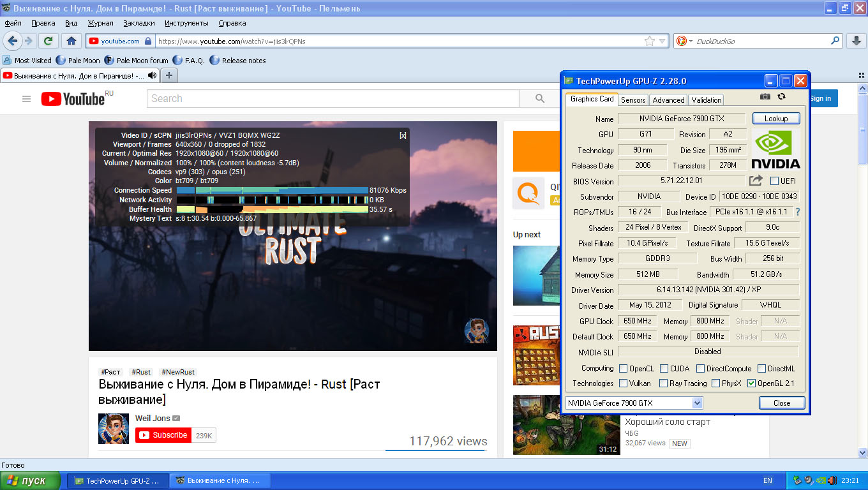Click into the YouTube Search field
This screenshot has width=868, height=490.
[x=333, y=99]
